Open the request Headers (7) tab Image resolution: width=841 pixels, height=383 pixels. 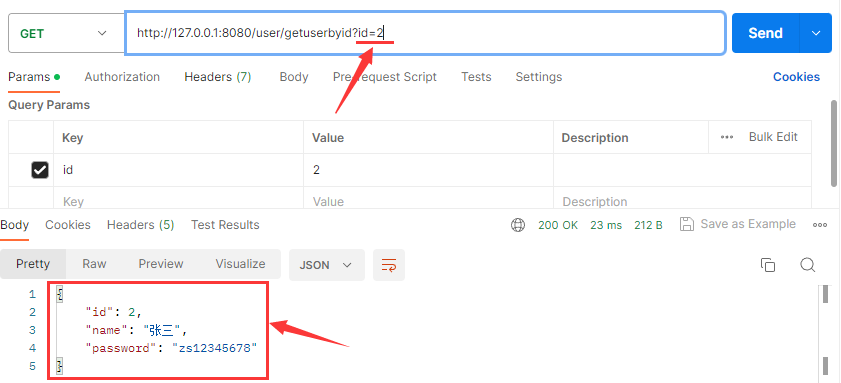[218, 77]
